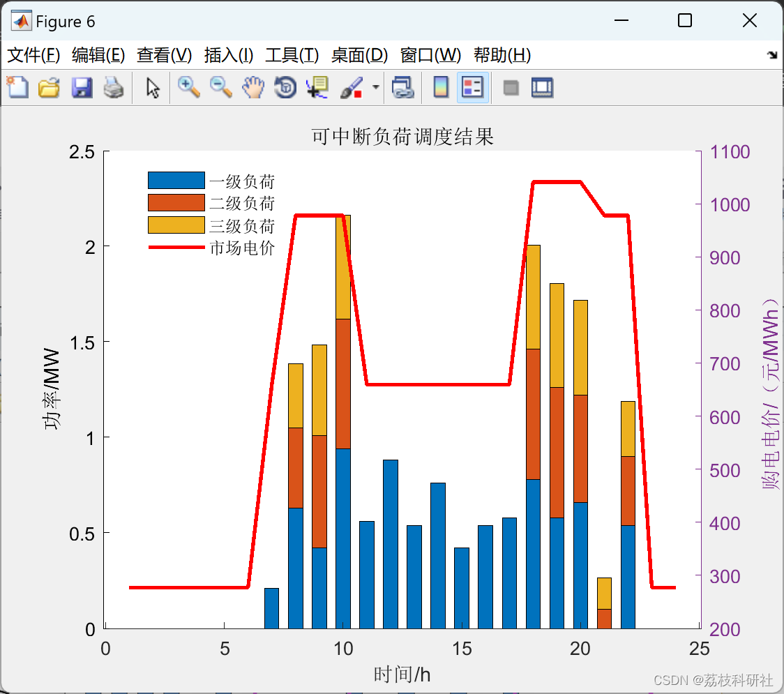Click the x-axis tick label 25
784x694 pixels.
pos(699,649)
